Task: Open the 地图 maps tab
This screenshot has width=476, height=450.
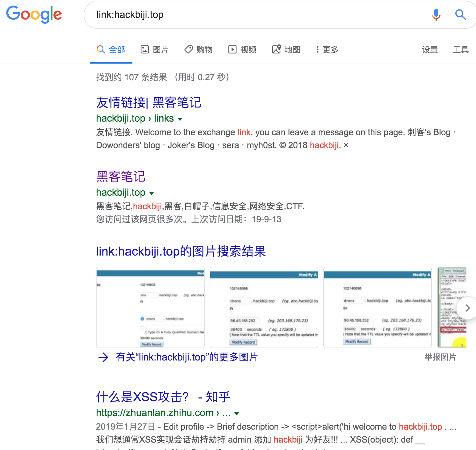Action: pyautogui.click(x=286, y=49)
